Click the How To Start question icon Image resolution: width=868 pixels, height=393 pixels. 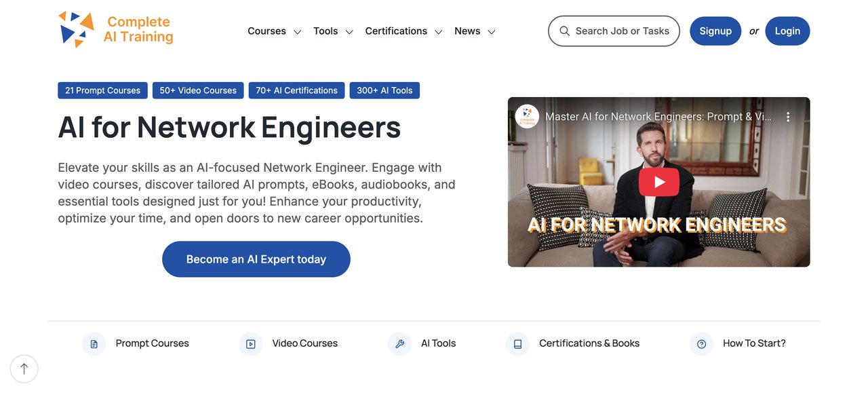[701, 344]
